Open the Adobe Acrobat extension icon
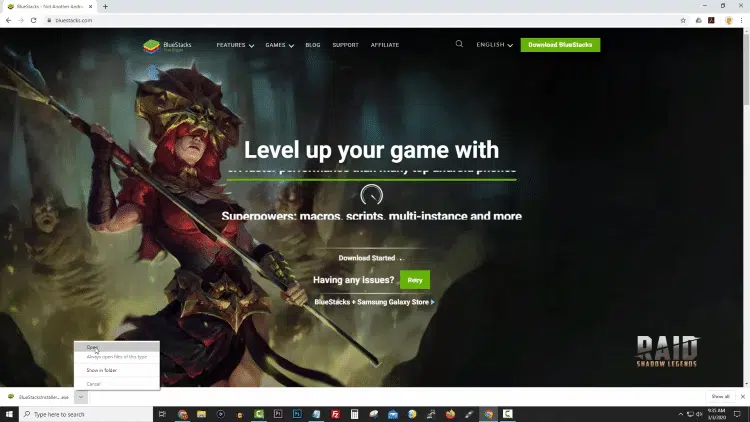This screenshot has width=750, height=422. tap(711, 21)
